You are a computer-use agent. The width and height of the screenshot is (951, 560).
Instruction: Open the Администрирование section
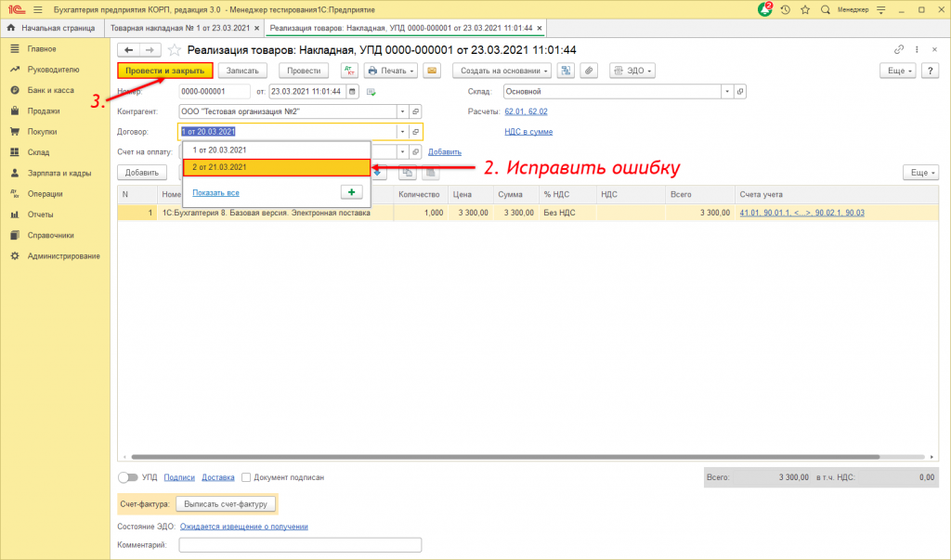tap(63, 256)
